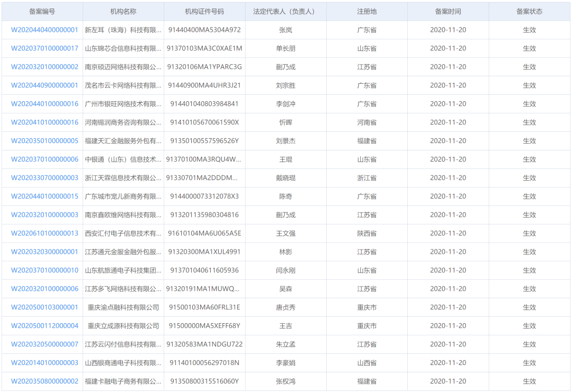Click the 备案状态 column header

click(529, 12)
